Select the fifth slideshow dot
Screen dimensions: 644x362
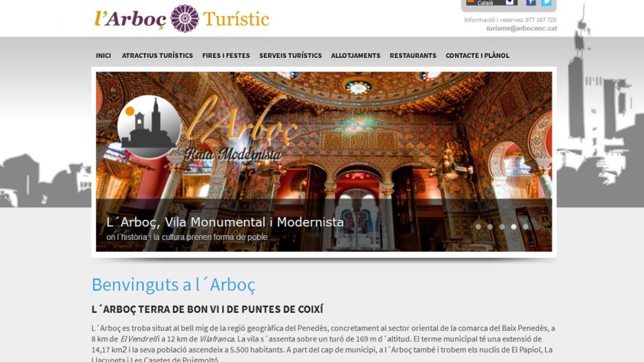coord(526,226)
